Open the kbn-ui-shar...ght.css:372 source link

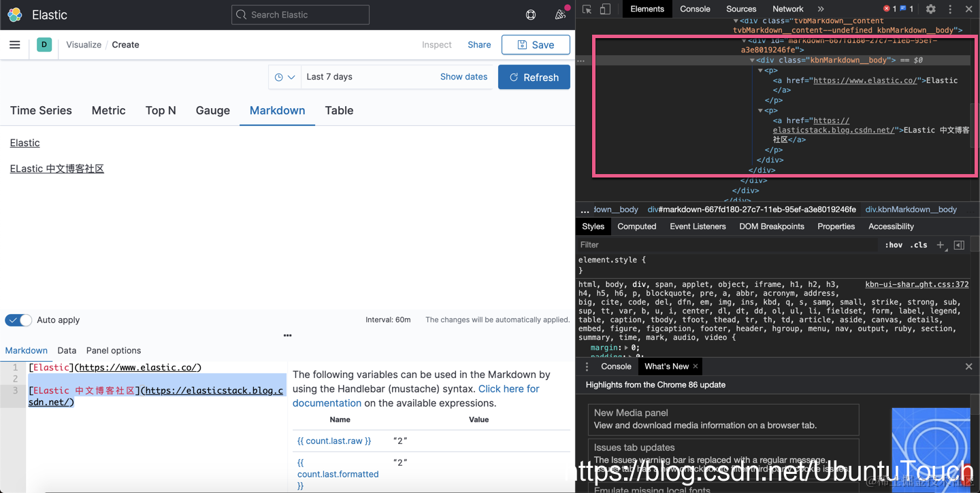coord(917,284)
